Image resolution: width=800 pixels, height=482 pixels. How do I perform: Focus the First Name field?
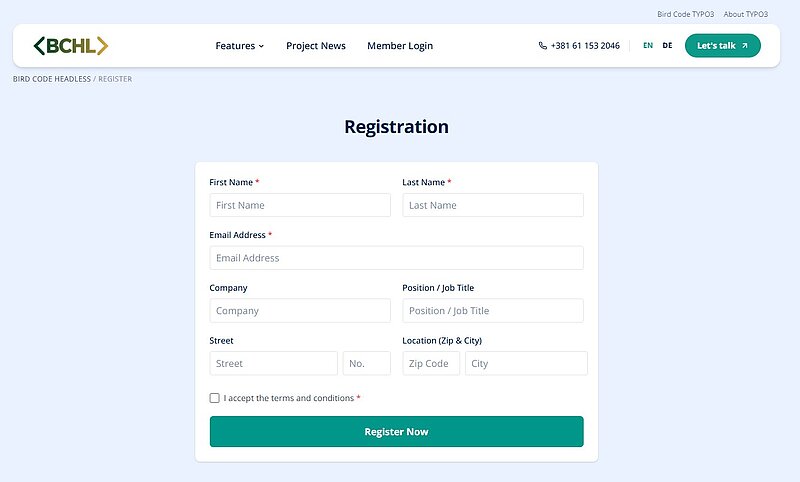tap(300, 205)
